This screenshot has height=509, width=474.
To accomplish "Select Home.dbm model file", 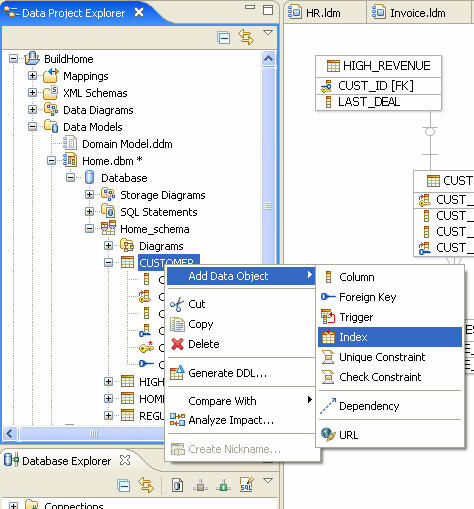I will [112, 161].
